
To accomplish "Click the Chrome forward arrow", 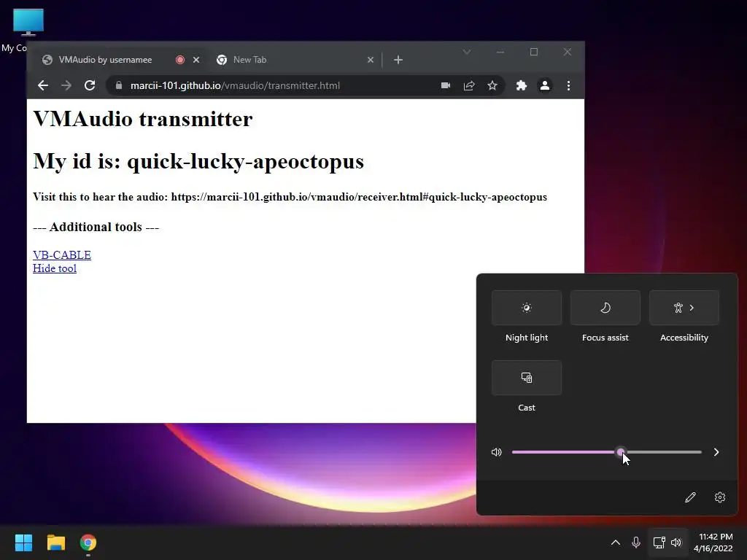I will tap(66, 86).
